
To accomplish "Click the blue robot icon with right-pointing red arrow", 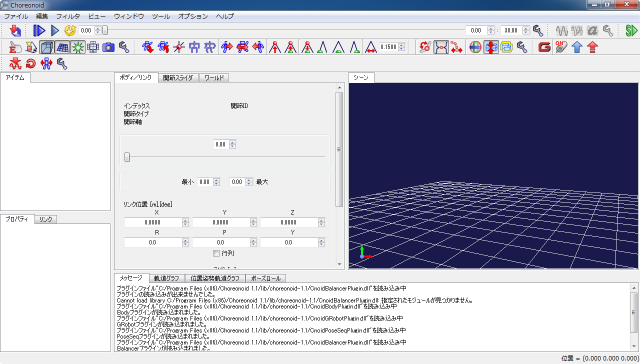I will click(227, 47).
